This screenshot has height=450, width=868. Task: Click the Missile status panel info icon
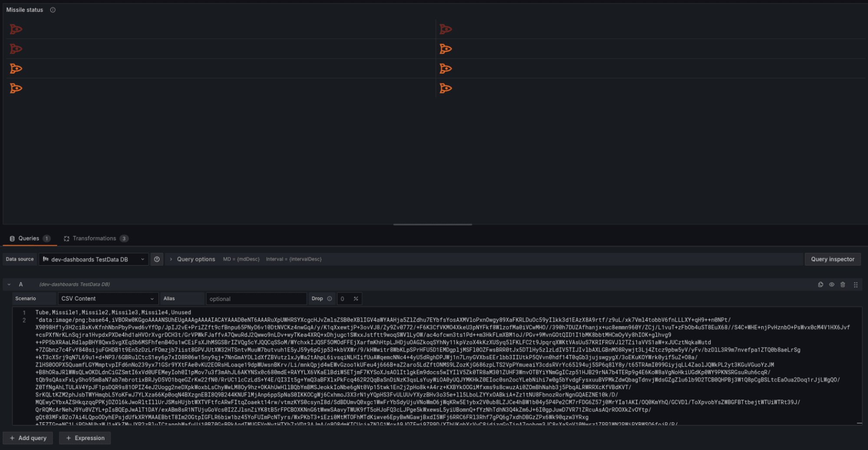(53, 10)
